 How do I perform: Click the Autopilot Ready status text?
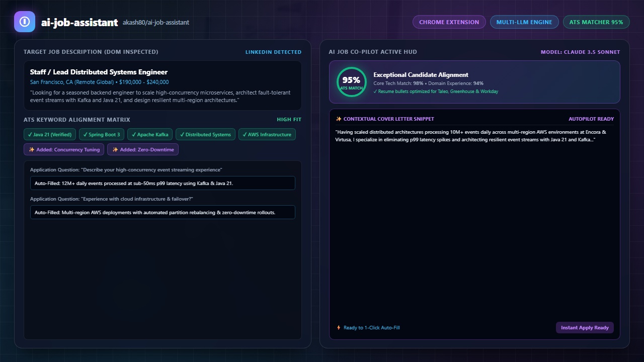[591, 119]
